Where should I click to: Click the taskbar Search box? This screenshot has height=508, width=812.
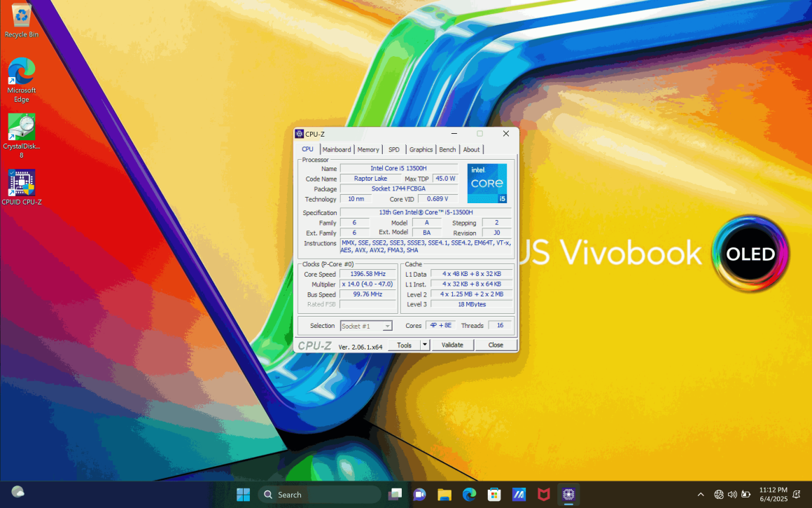[x=318, y=494]
